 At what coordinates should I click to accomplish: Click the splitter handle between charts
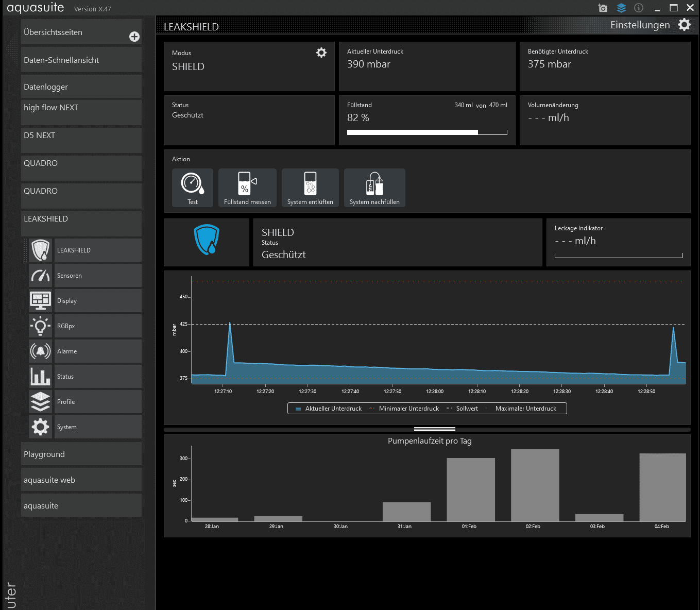click(x=435, y=429)
